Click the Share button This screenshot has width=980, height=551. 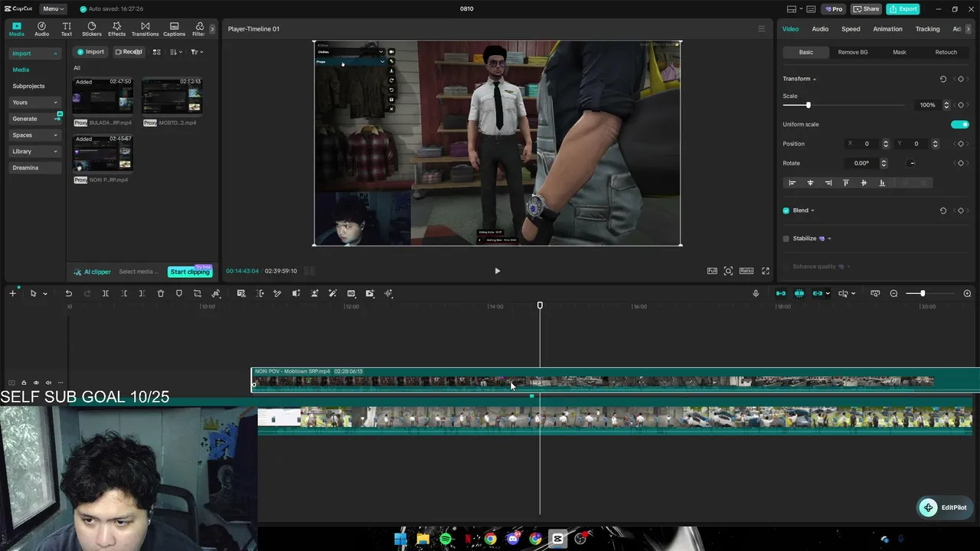(x=867, y=9)
